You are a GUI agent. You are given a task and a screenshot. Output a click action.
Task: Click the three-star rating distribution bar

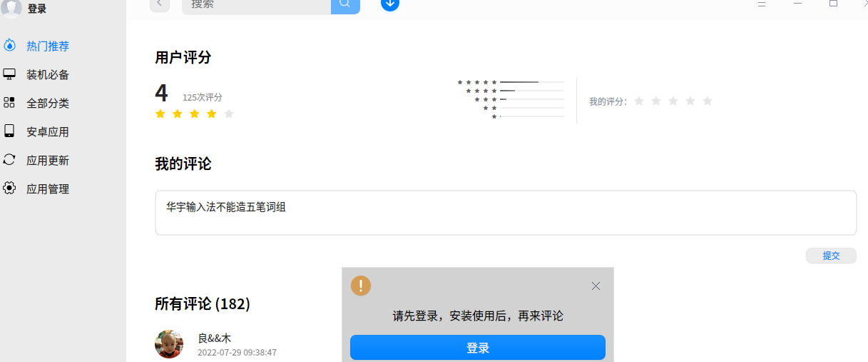[x=532, y=99]
